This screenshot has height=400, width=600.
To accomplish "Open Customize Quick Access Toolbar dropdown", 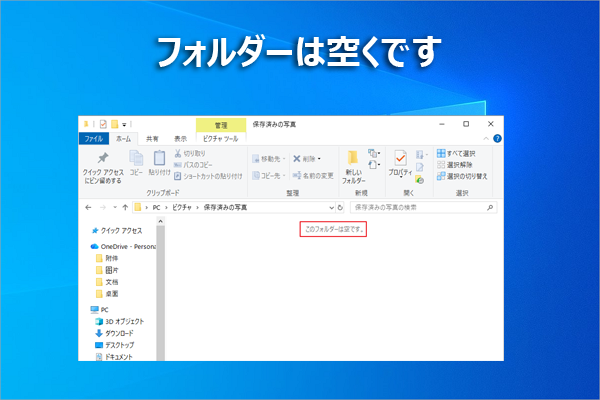I will [124, 124].
